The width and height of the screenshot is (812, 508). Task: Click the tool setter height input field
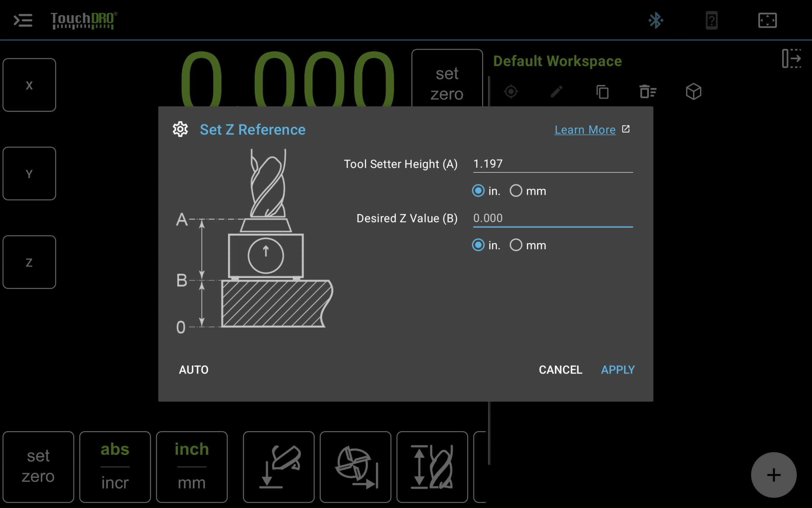551,164
